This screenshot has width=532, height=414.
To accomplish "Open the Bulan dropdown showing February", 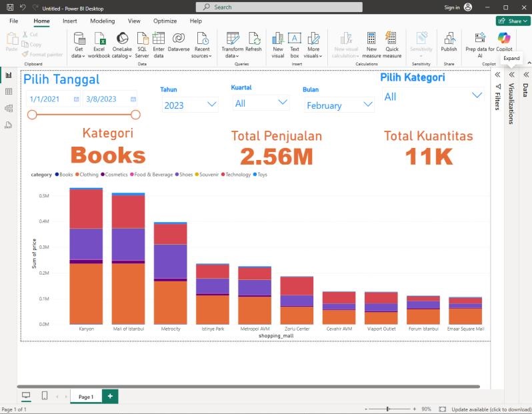I will pyautogui.click(x=339, y=105).
